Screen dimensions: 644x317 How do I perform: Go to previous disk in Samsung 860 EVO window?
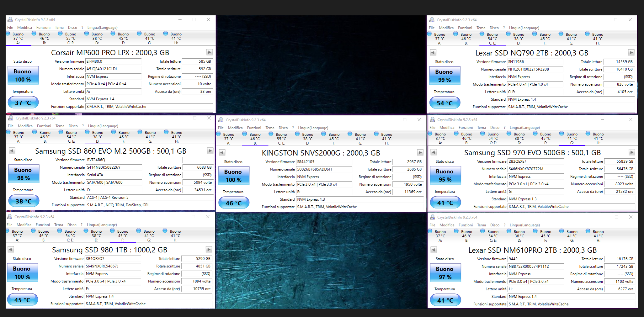click(12, 151)
